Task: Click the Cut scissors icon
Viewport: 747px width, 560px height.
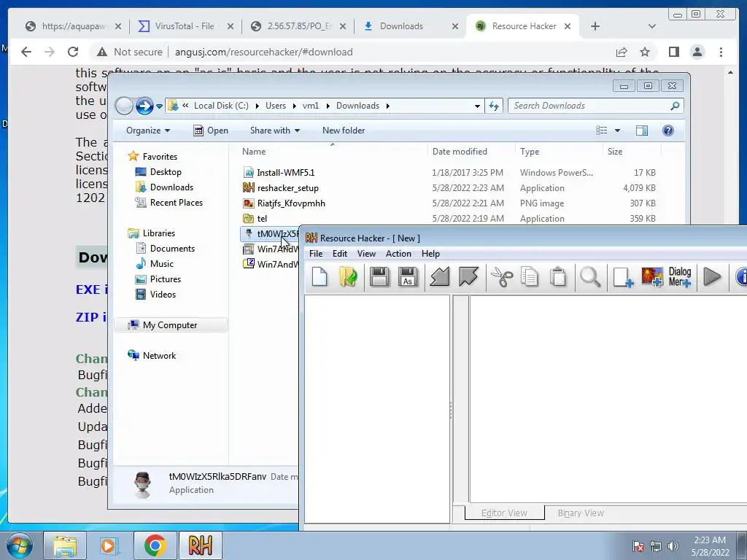Action: click(502, 276)
